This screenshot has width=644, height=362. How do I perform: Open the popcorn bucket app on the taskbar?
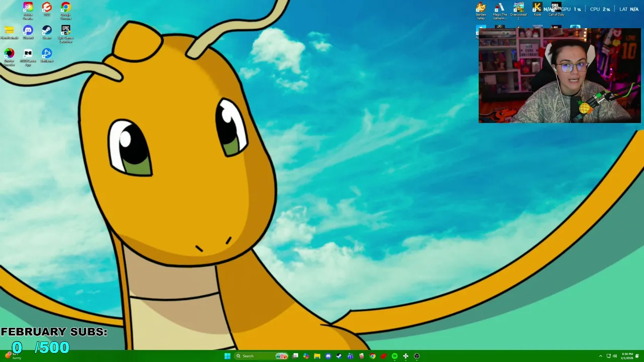pyautogui.click(x=361, y=356)
